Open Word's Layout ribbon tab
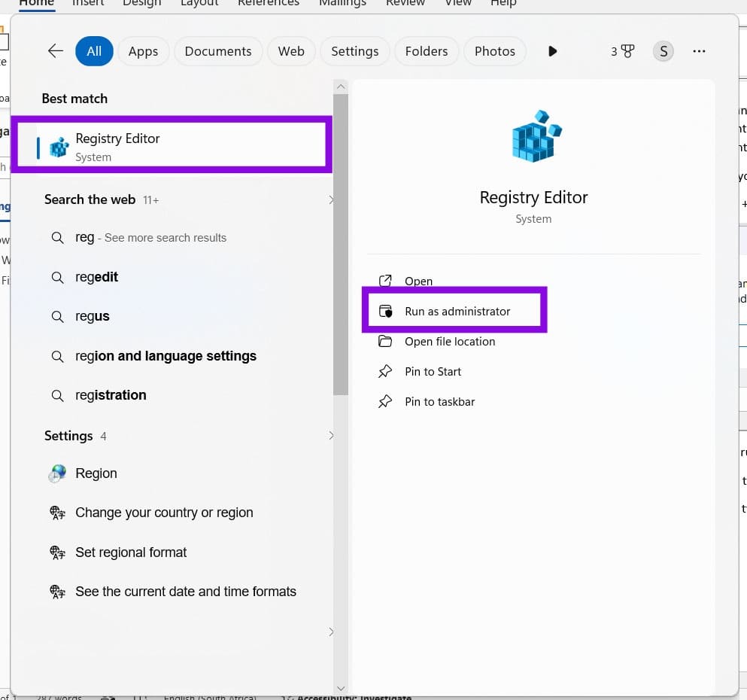This screenshot has height=700, width=747. (x=199, y=3)
